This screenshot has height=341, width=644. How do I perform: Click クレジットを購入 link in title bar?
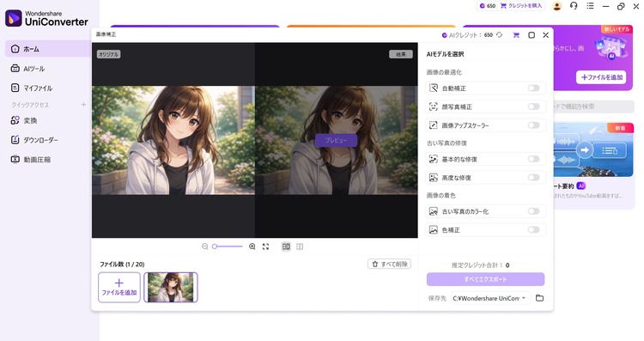521,6
